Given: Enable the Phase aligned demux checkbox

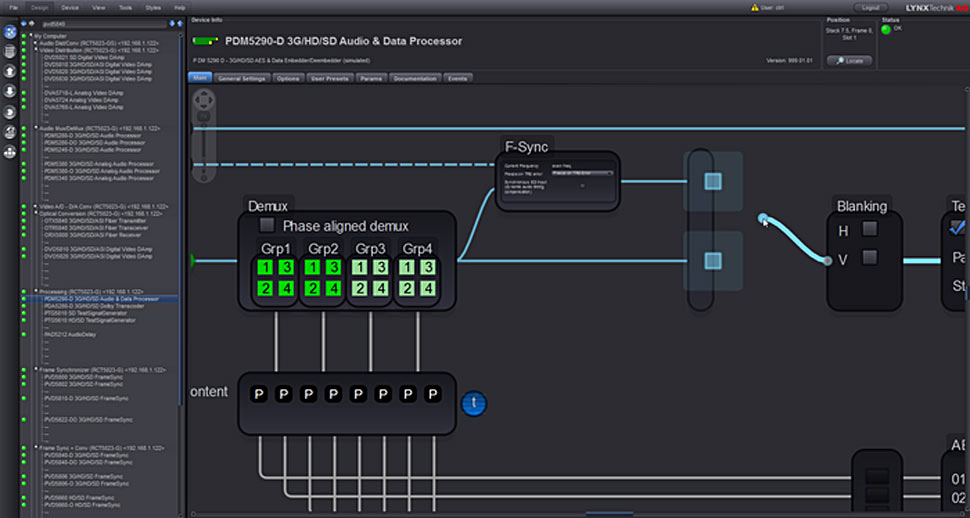Looking at the screenshot, I should point(267,225).
